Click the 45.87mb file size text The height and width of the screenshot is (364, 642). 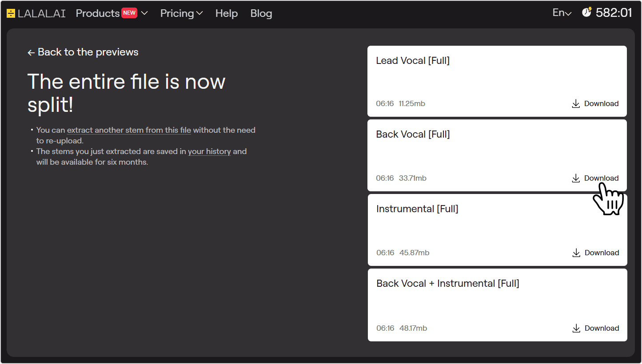pos(414,253)
